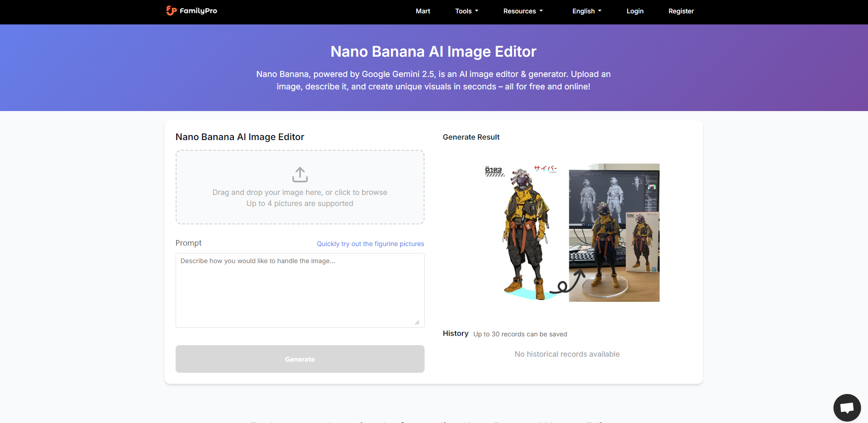This screenshot has height=423, width=868.
Task: Click the drag-and-drop image upload zone
Action: (x=300, y=187)
